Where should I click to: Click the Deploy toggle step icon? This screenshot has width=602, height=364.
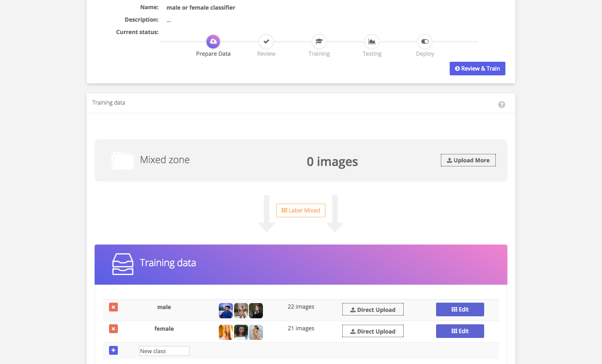click(425, 41)
